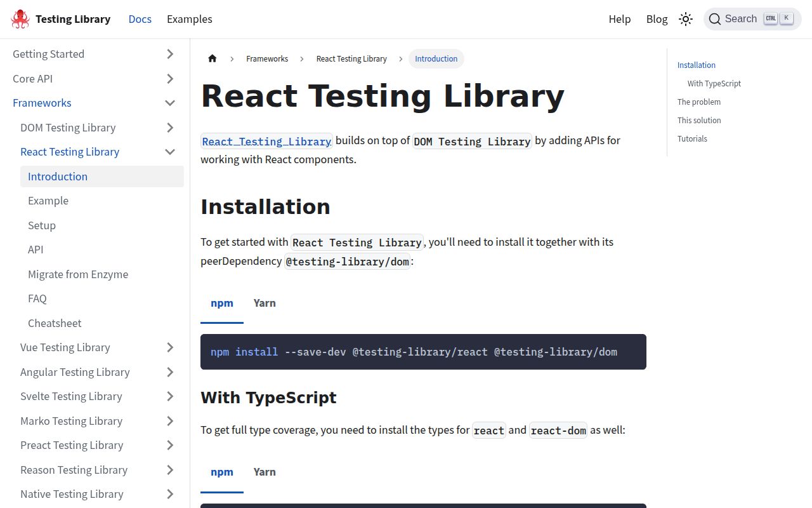The image size is (812, 508).
Task: Click the React Testing Library breadcrumb
Action: click(x=351, y=58)
